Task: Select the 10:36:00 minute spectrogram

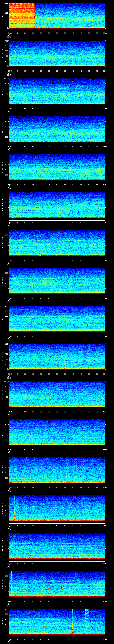Action: [x=57, y=281]
